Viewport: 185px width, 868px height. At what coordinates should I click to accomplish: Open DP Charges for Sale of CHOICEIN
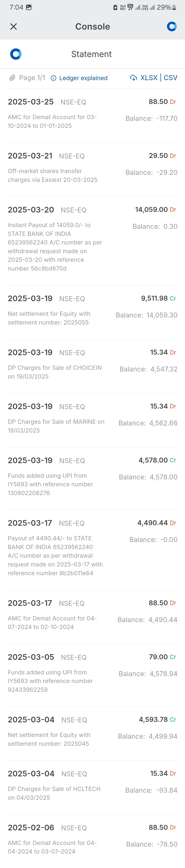(x=92, y=366)
